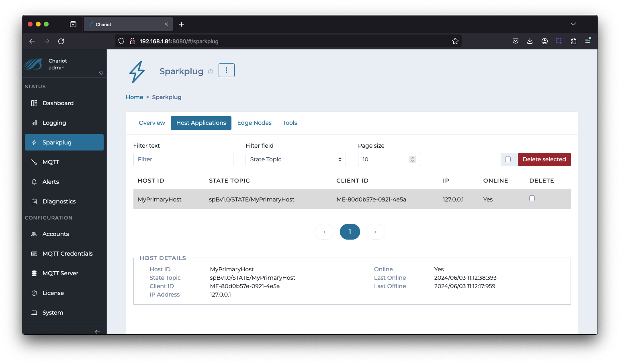The image size is (620, 364).
Task: Open the browser downloads panel
Action: (530, 41)
